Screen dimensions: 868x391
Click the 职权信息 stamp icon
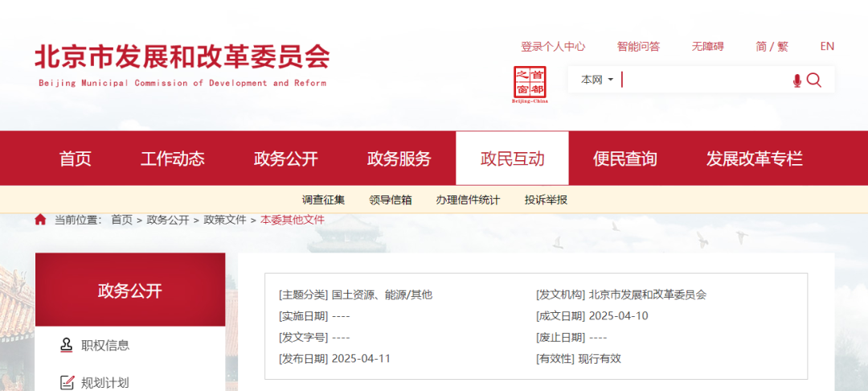67,345
